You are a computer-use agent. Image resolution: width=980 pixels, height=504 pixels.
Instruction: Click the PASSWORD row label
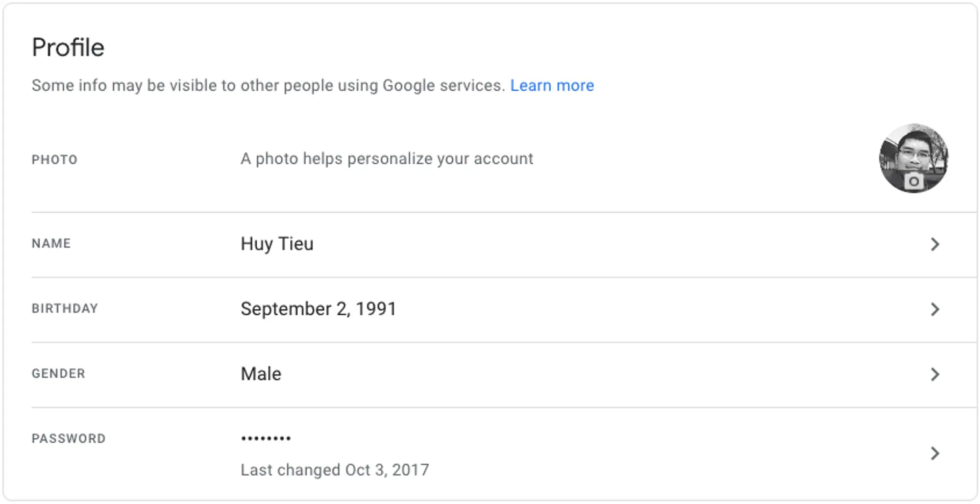tap(69, 438)
